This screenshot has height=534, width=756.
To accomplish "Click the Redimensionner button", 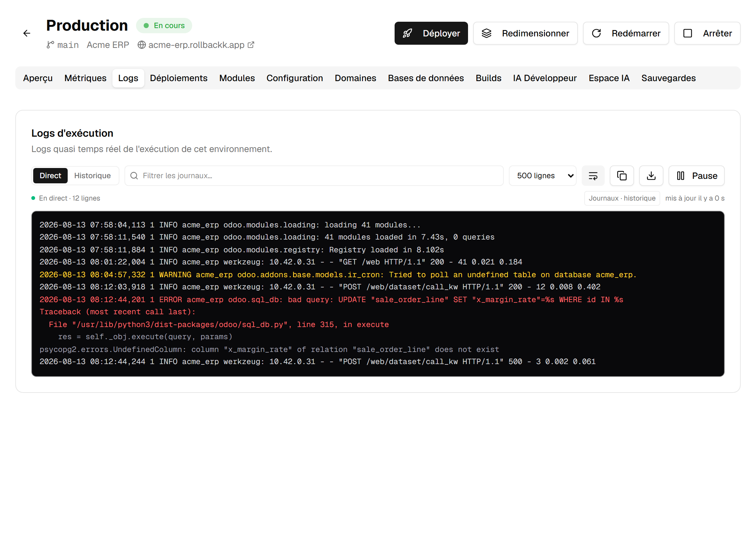I will click(525, 33).
